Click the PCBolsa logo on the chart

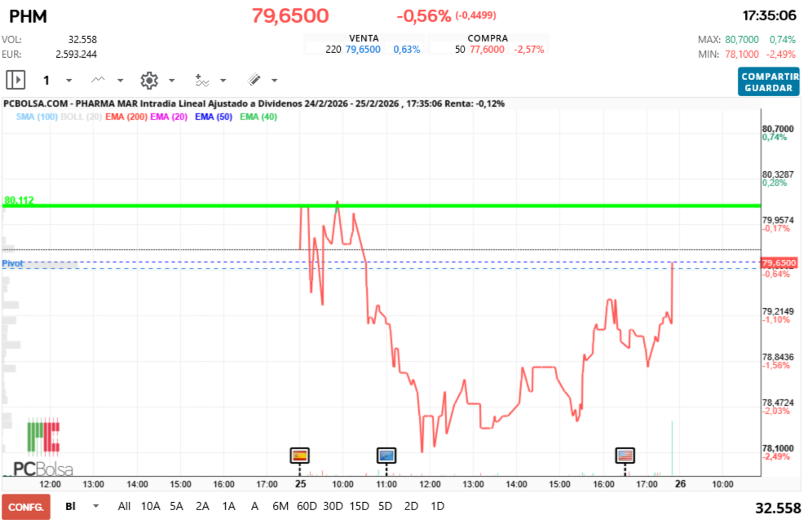pyautogui.click(x=43, y=448)
